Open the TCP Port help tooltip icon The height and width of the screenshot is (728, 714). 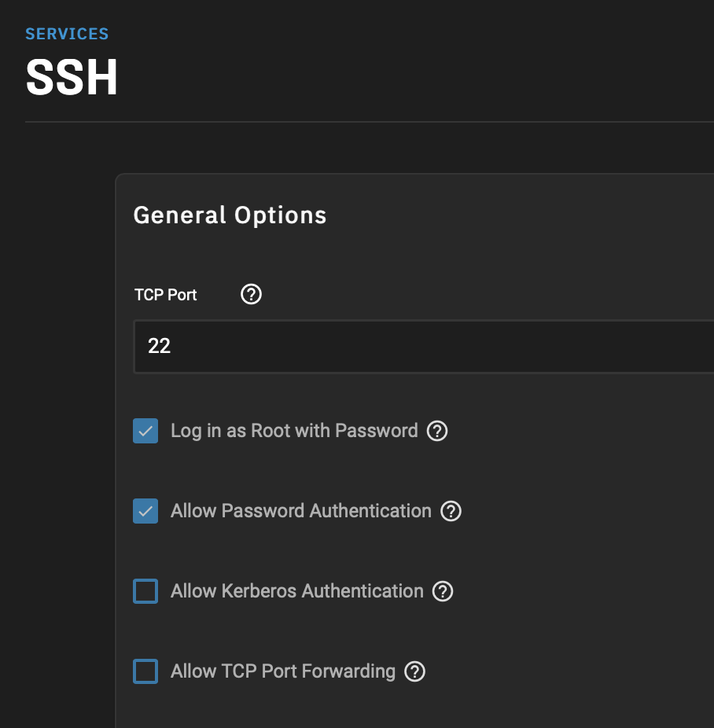[251, 294]
